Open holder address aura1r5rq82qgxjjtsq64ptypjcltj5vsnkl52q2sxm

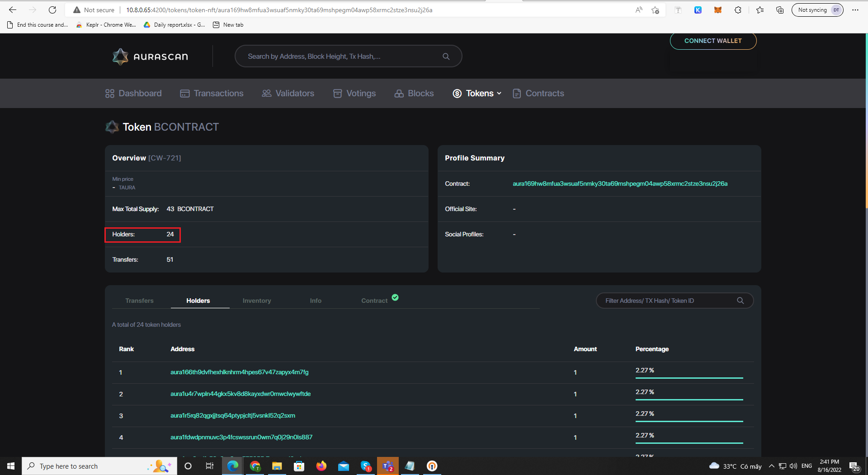point(233,415)
